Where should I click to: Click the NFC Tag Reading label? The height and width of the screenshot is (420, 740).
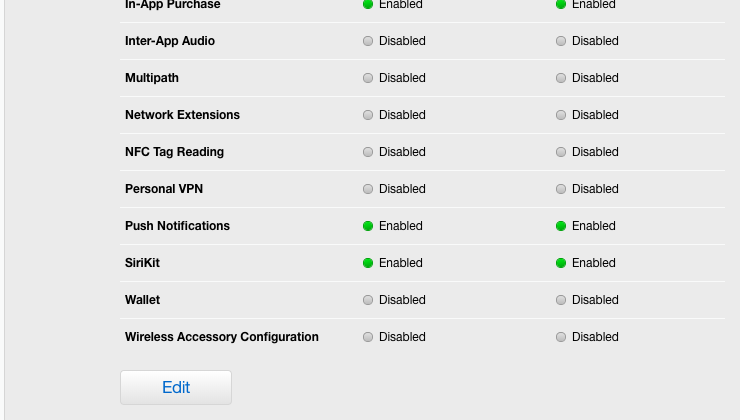pyautogui.click(x=175, y=152)
